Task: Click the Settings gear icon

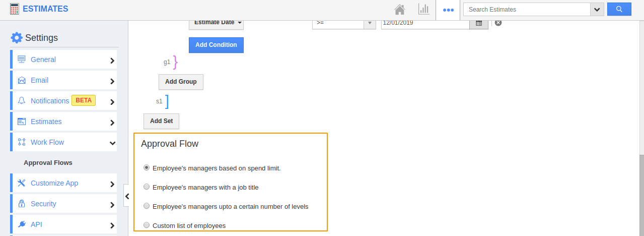Action: pyautogui.click(x=17, y=38)
